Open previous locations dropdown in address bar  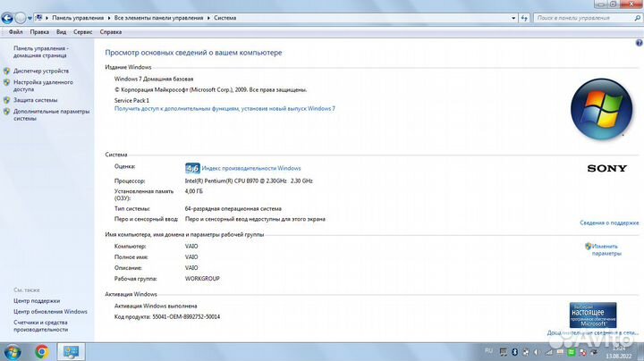point(513,18)
